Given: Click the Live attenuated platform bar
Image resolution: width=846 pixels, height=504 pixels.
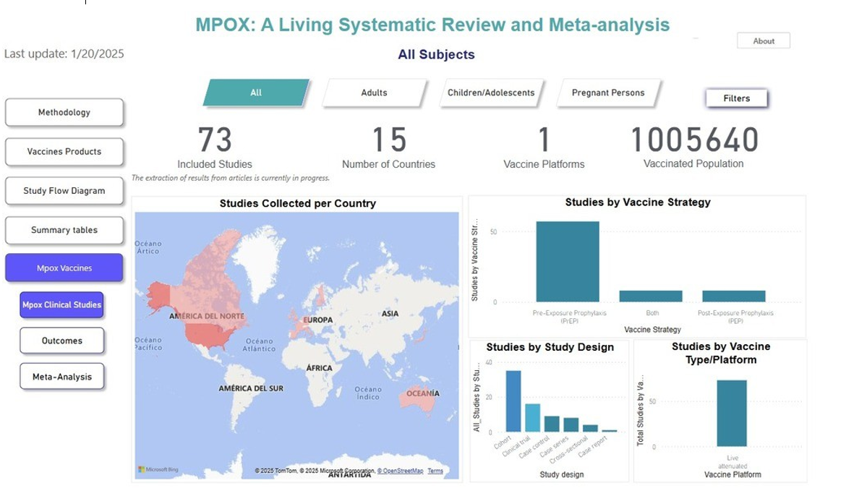Looking at the screenshot, I should click(x=732, y=414).
